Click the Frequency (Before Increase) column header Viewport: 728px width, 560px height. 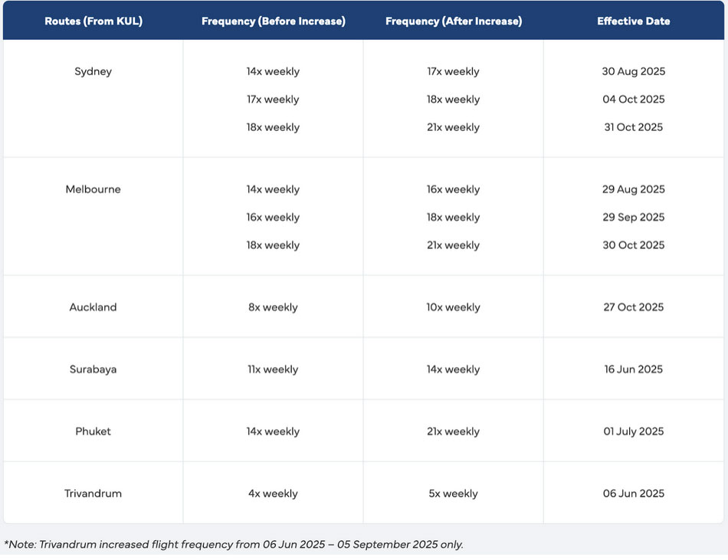[x=273, y=21]
